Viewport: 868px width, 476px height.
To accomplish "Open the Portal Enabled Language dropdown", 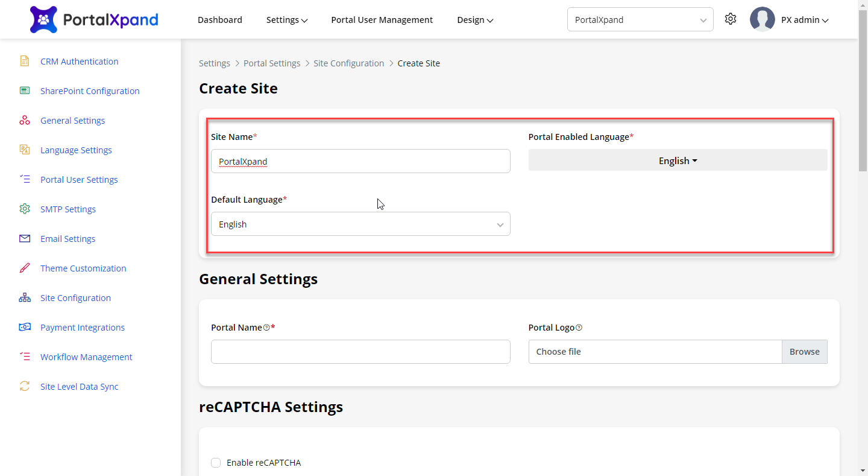I will coord(678,160).
